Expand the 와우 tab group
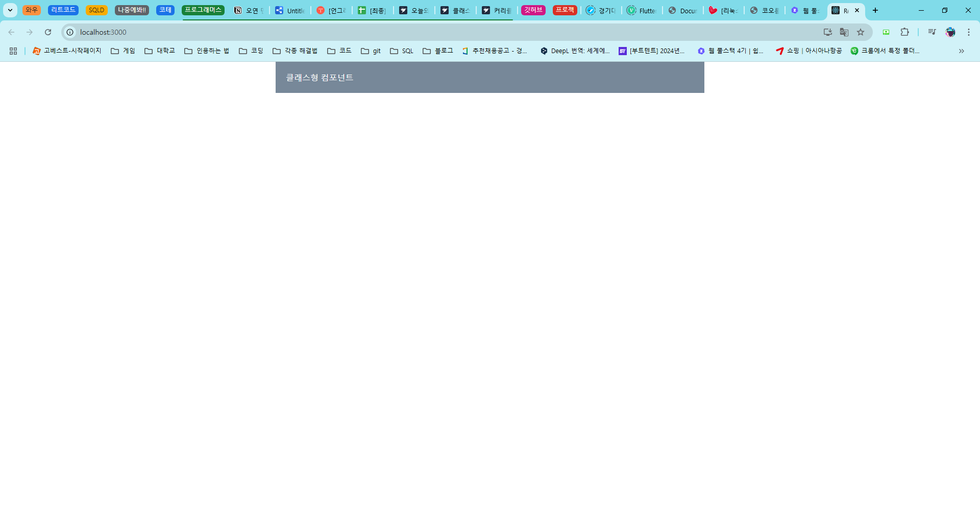 pyautogui.click(x=31, y=10)
